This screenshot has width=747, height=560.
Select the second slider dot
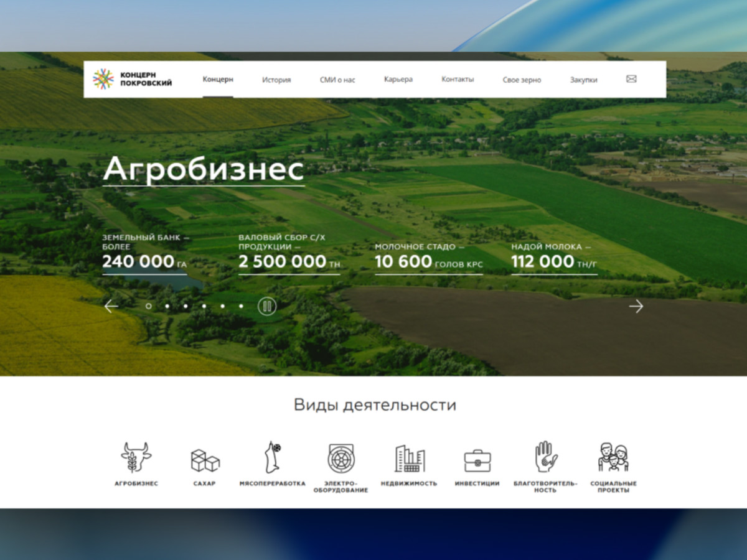(167, 306)
